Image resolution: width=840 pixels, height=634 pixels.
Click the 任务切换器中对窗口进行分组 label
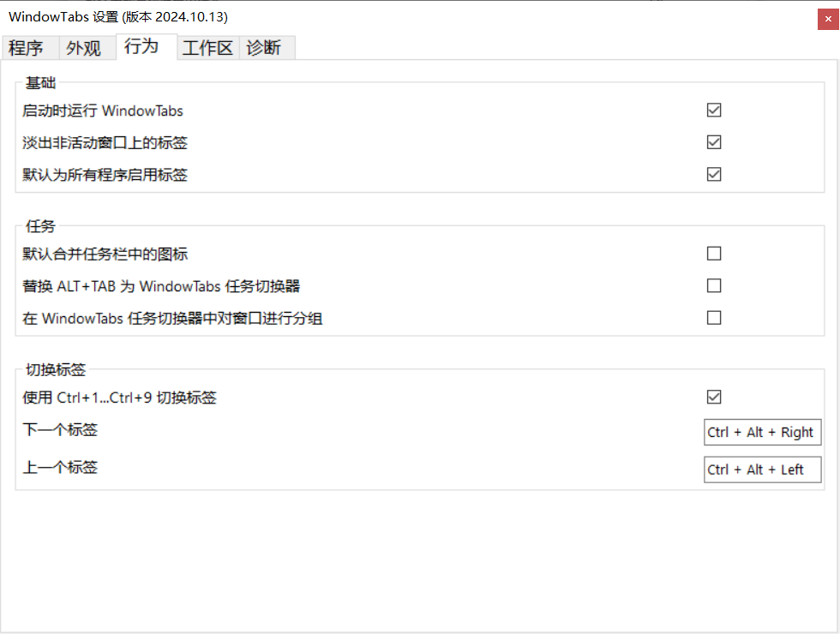point(172,319)
